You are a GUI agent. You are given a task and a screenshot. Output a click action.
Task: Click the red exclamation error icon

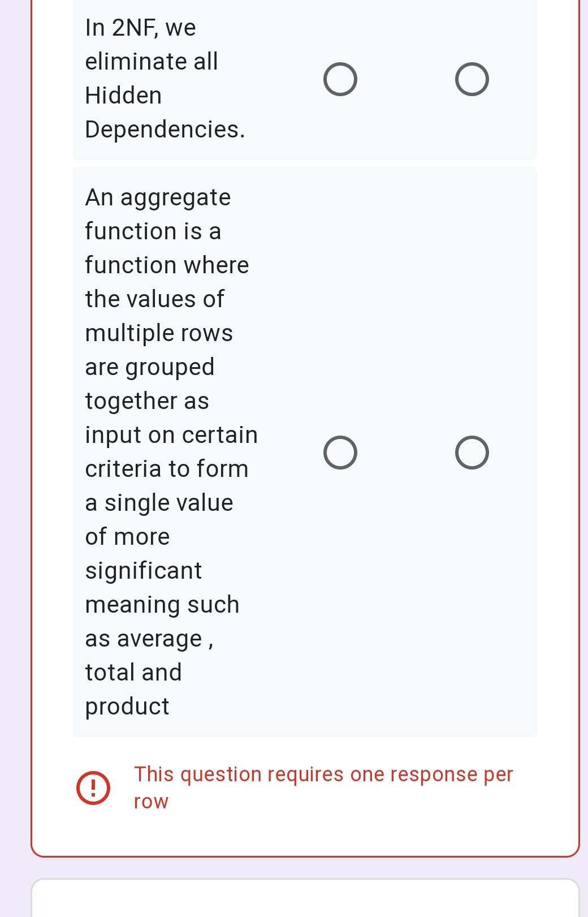[x=92, y=786]
